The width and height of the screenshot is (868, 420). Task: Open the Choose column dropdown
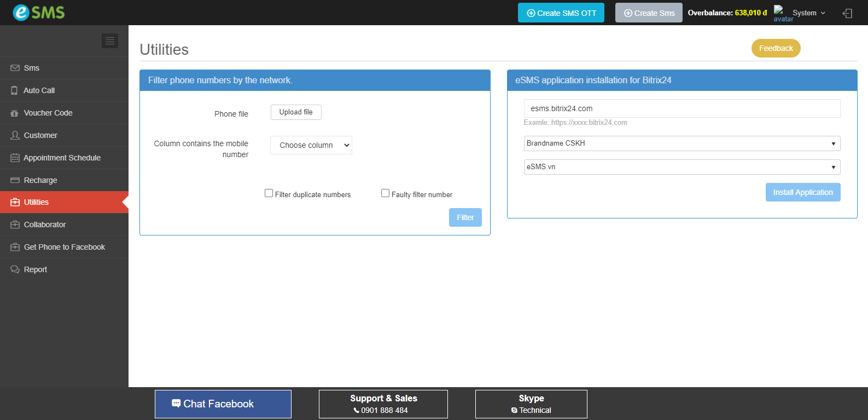point(311,145)
